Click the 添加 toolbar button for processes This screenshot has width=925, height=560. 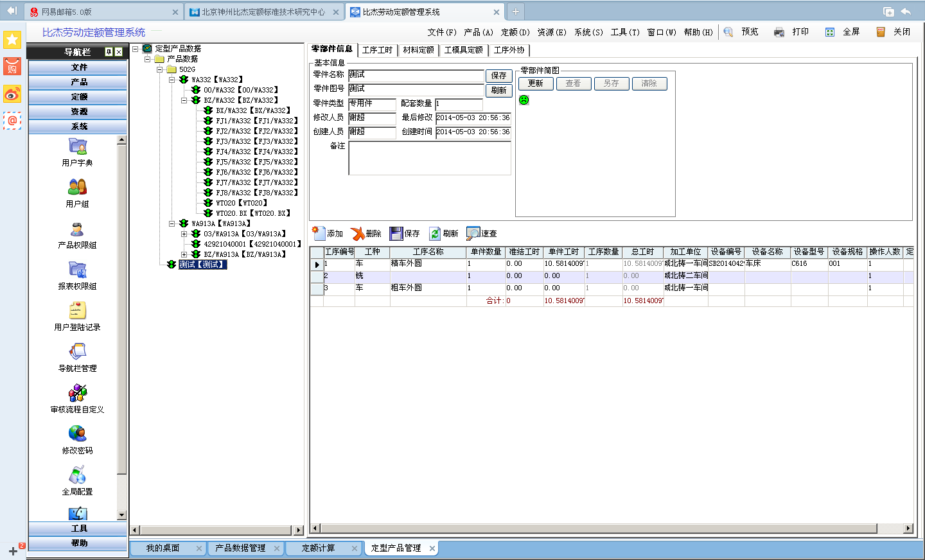328,233
